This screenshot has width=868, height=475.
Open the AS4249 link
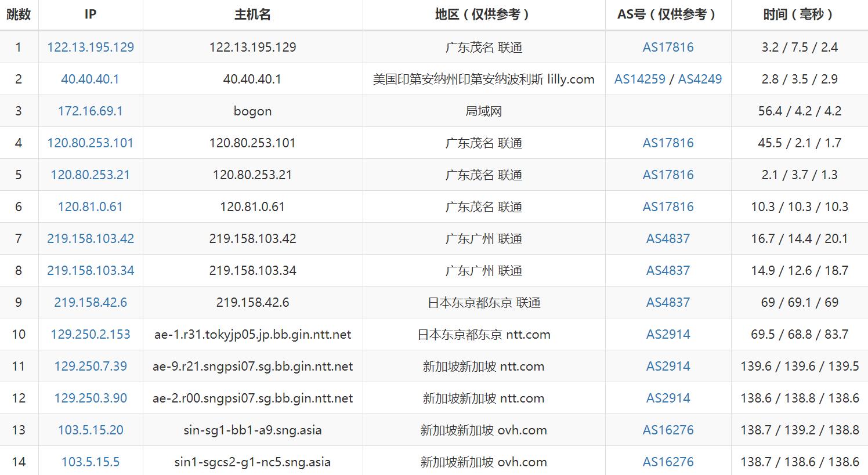point(700,79)
